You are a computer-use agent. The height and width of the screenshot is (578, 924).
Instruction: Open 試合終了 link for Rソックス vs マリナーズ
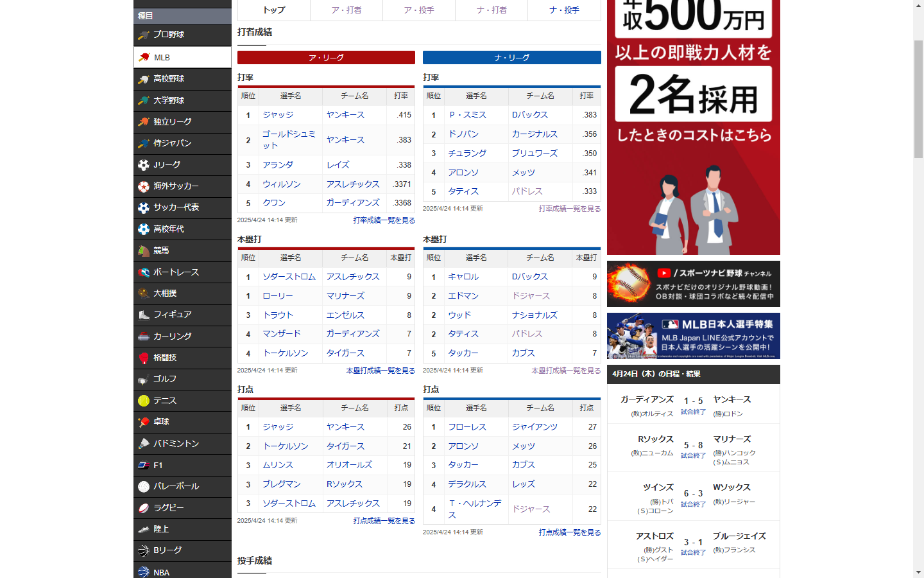pyautogui.click(x=693, y=456)
